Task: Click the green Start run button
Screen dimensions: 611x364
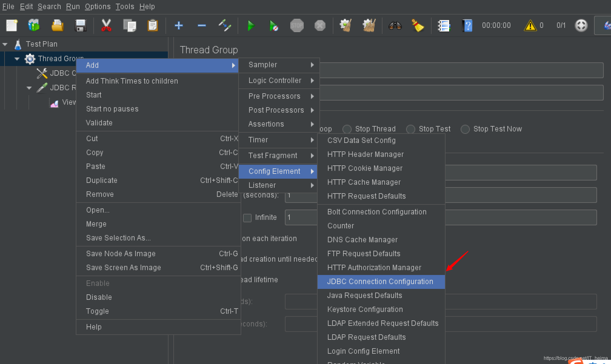Action: [x=251, y=26]
